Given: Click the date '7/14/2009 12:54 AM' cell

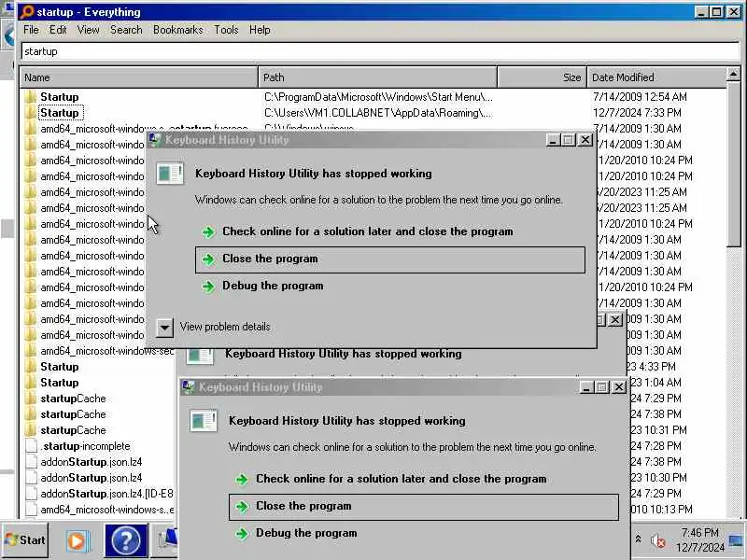Looking at the screenshot, I should [640, 97].
